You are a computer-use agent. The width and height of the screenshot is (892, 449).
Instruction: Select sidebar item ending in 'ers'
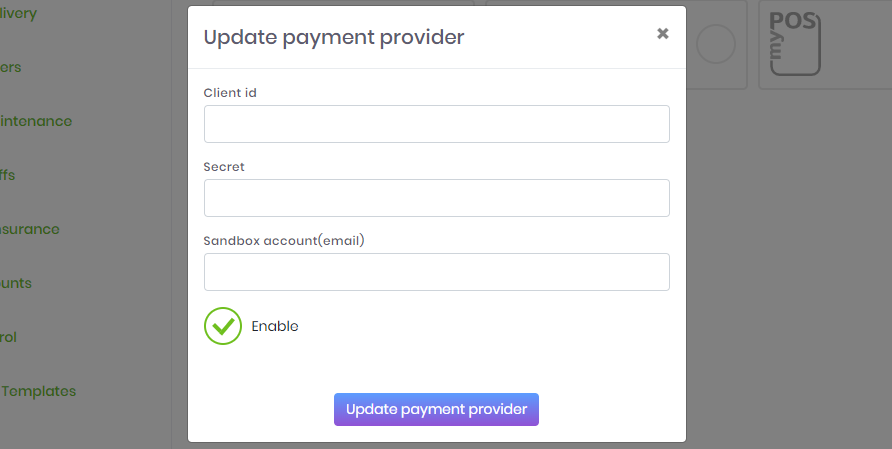[x=10, y=67]
